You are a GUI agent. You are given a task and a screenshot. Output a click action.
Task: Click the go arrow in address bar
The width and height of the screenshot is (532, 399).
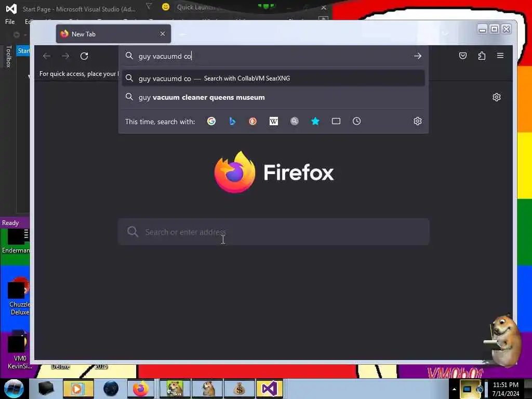tap(418, 56)
